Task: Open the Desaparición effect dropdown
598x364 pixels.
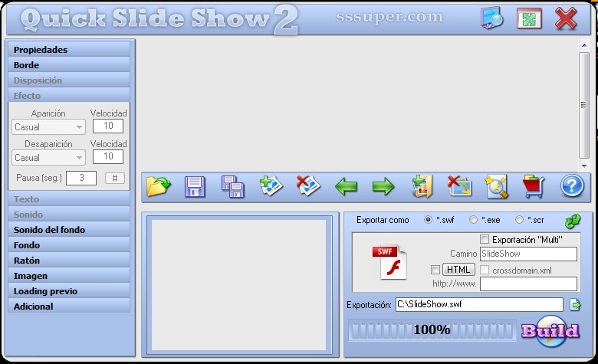Action: [x=48, y=157]
